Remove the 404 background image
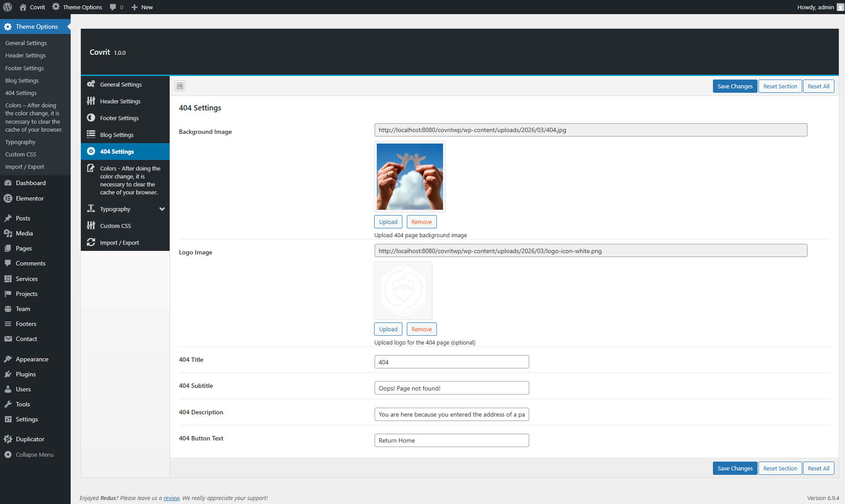This screenshot has height=504, width=845. 421,222
